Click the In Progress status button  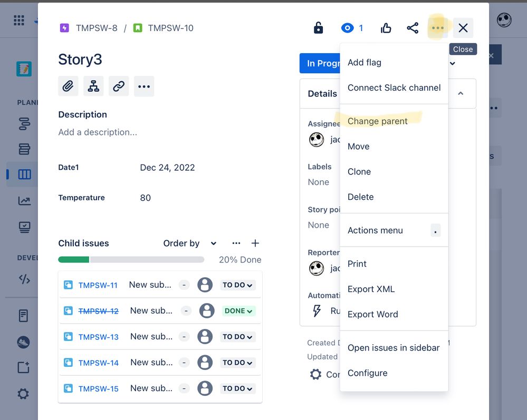[320, 63]
